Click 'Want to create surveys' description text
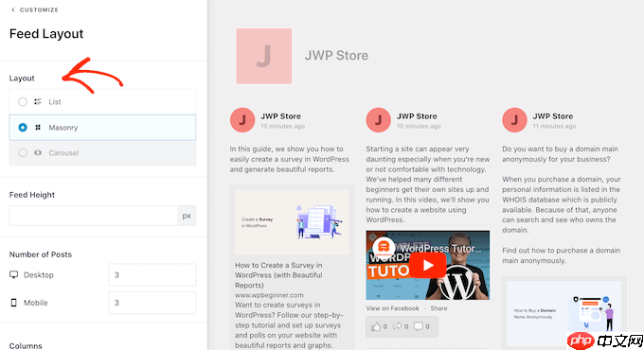The image size is (644, 350). coord(288,325)
